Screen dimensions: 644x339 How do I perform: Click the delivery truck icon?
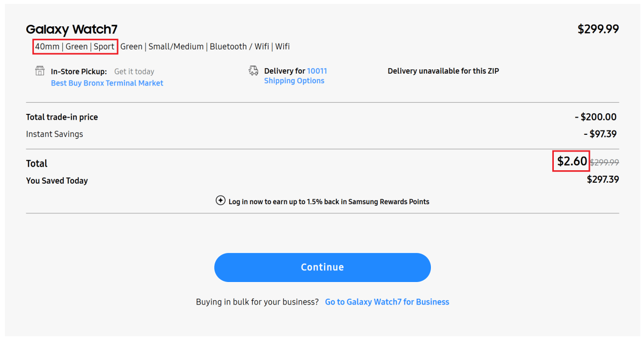coord(253,71)
